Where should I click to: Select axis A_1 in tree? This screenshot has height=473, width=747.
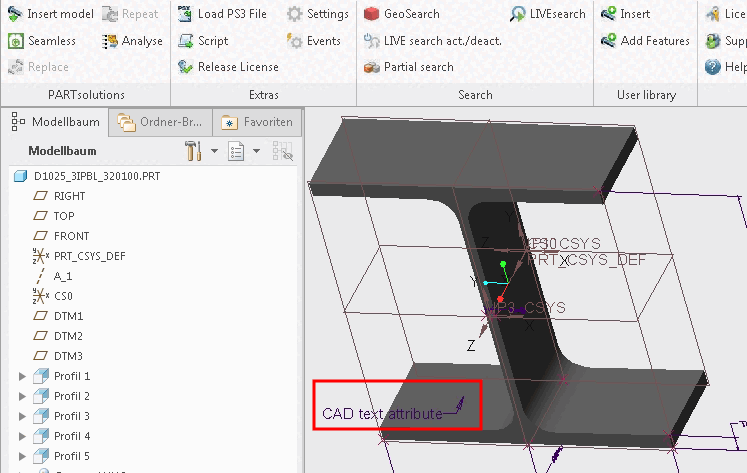point(63,276)
